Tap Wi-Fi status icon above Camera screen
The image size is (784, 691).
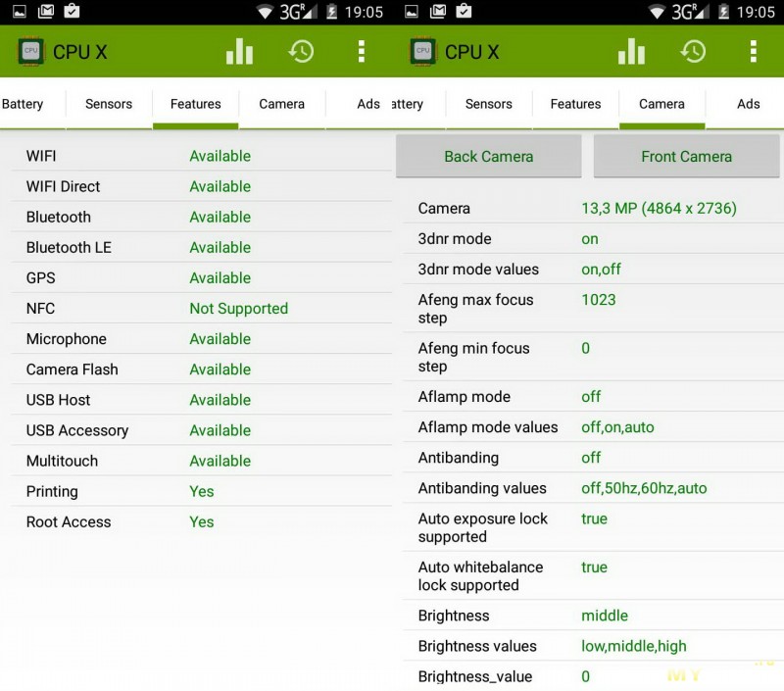657,12
